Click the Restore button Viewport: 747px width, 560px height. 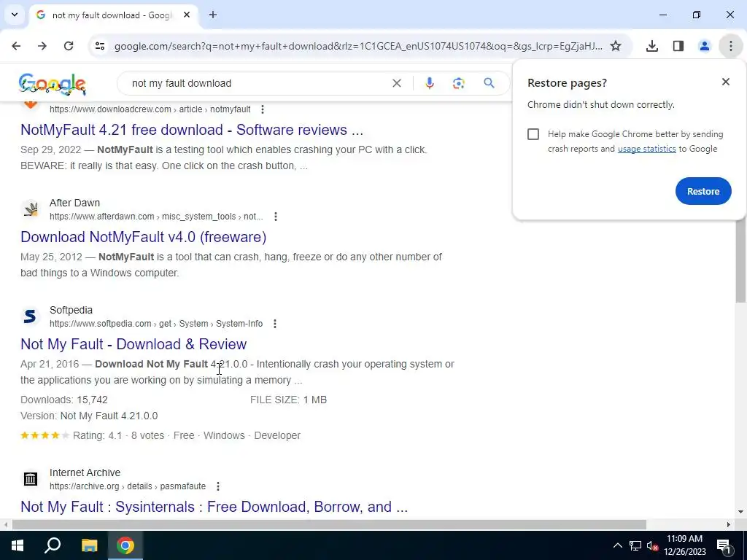click(x=703, y=192)
